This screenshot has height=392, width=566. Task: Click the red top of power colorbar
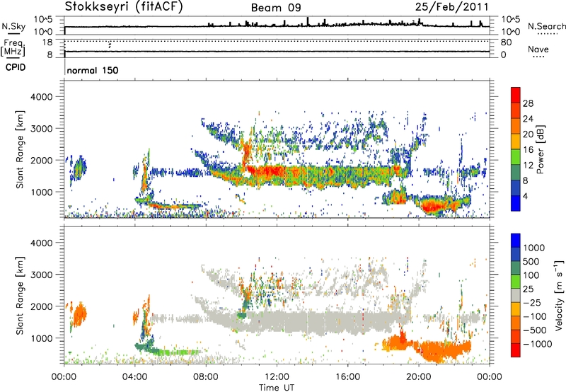click(516, 95)
